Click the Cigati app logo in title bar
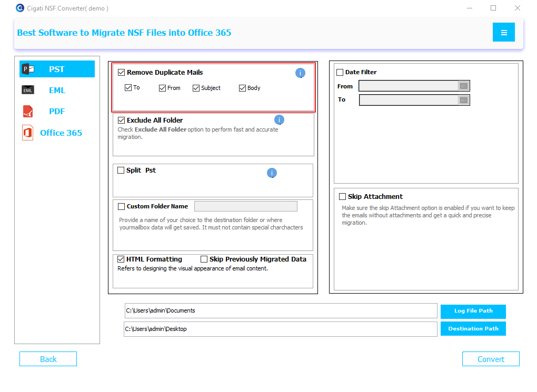 coord(20,8)
